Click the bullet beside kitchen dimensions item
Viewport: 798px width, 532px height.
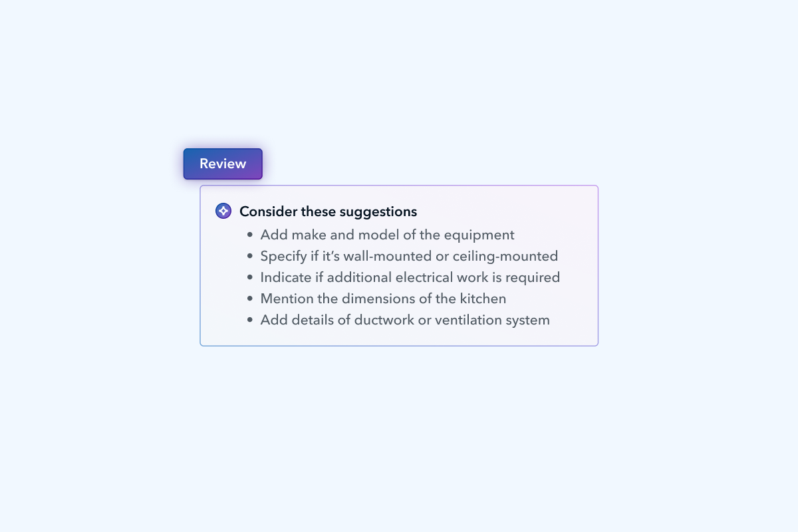249,299
